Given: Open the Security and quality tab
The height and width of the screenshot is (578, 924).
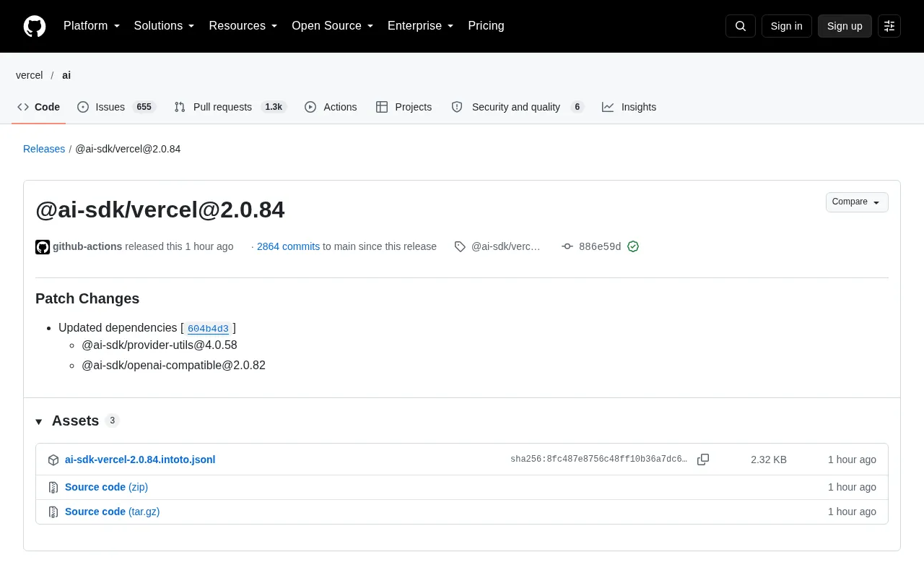Looking at the screenshot, I should [517, 107].
